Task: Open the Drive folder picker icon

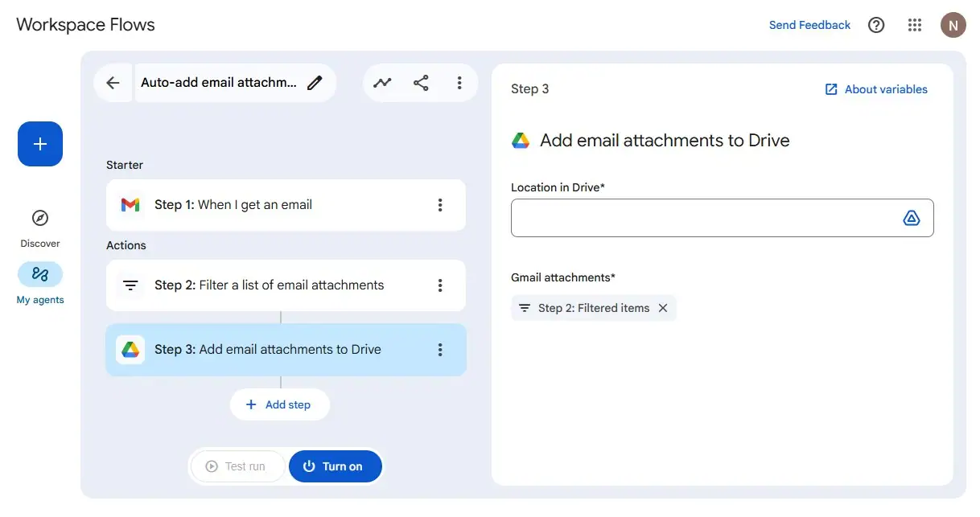Action: tap(912, 217)
